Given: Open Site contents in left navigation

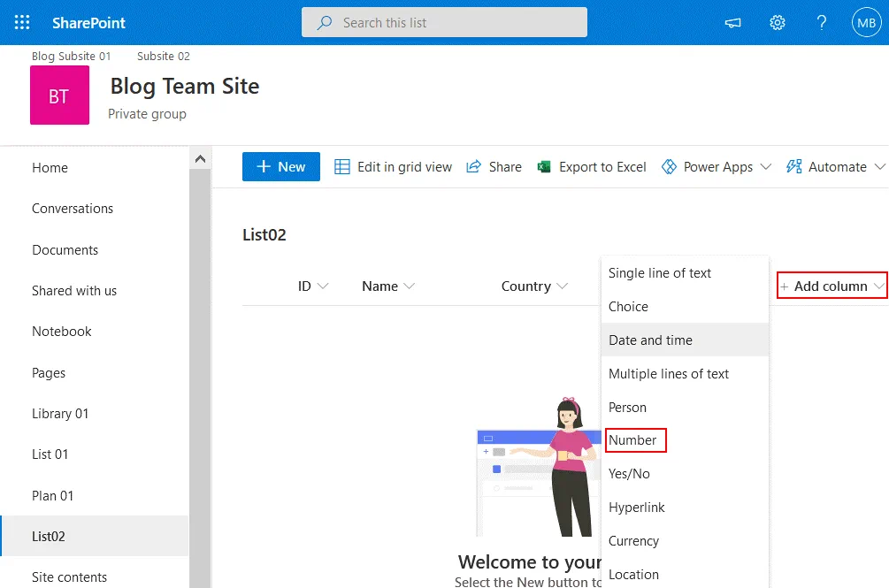Looking at the screenshot, I should [x=69, y=577].
